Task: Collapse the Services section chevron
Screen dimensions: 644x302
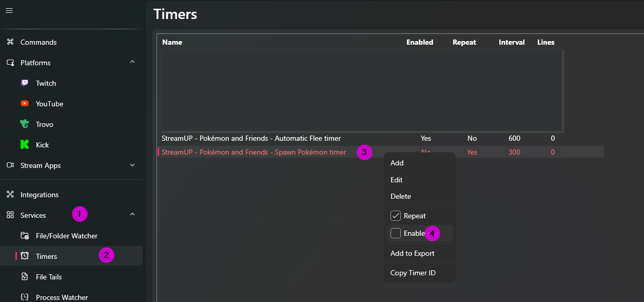Action: coord(132,215)
